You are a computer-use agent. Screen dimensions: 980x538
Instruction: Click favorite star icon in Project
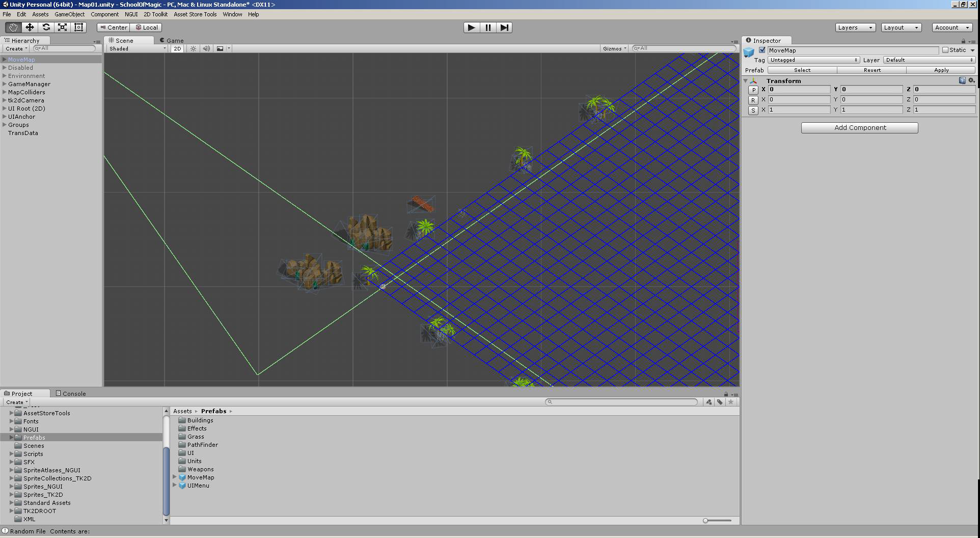(731, 402)
